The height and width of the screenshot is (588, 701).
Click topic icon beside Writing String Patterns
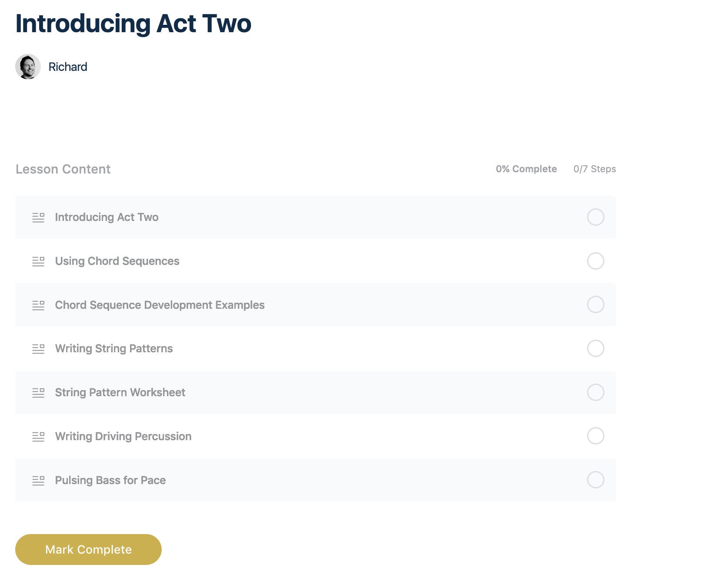point(38,349)
